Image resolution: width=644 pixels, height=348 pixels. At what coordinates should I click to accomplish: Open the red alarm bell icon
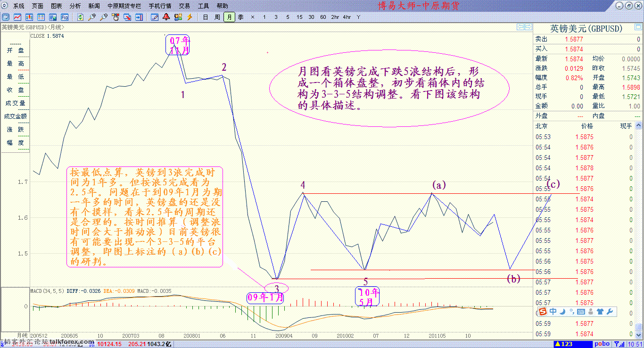[x=166, y=17]
